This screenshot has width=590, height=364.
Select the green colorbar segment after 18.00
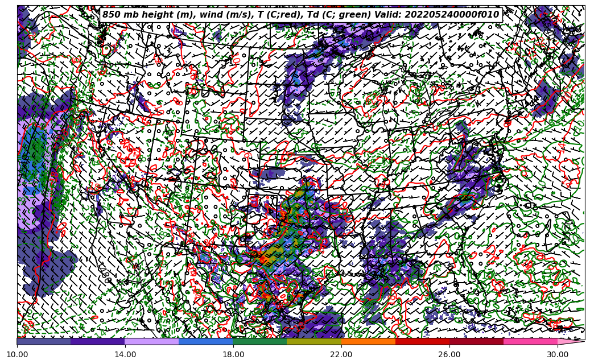(x=260, y=342)
